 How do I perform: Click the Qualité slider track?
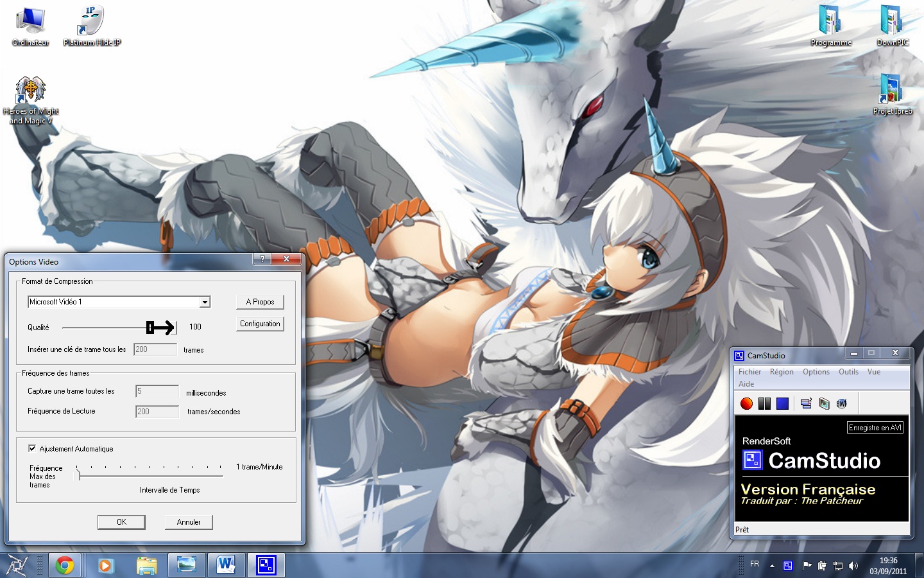pyautogui.click(x=119, y=328)
